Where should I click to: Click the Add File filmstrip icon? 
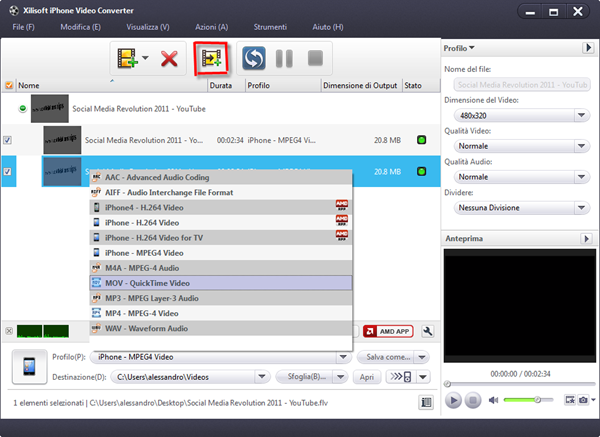[127, 58]
